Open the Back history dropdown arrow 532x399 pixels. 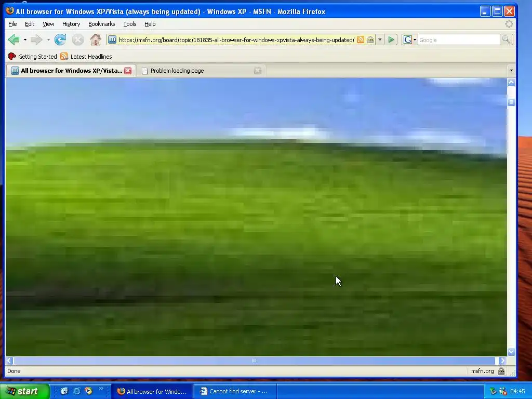point(25,39)
